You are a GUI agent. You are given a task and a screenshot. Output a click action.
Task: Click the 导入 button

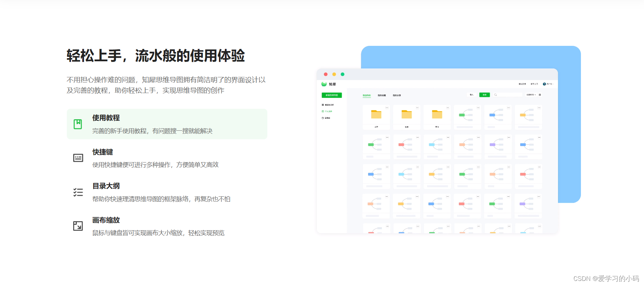472,95
